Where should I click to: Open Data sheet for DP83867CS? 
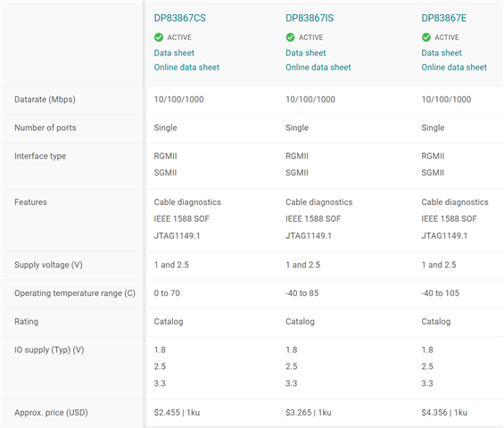174,53
